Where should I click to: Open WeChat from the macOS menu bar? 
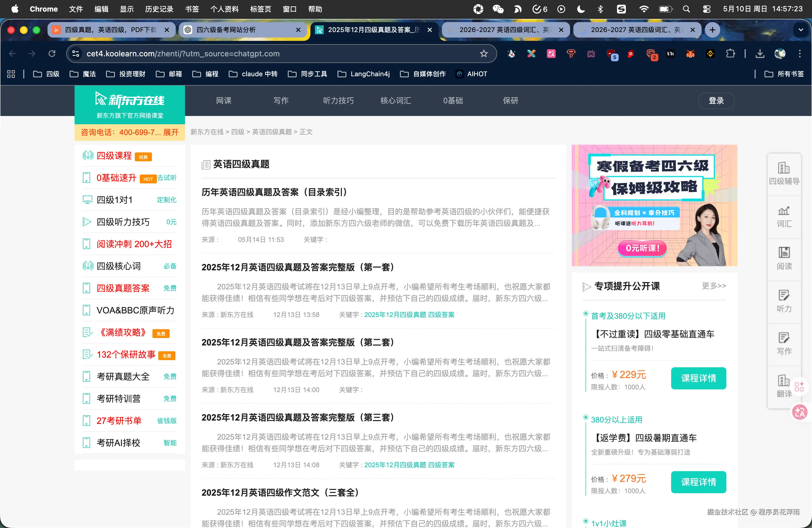point(498,9)
